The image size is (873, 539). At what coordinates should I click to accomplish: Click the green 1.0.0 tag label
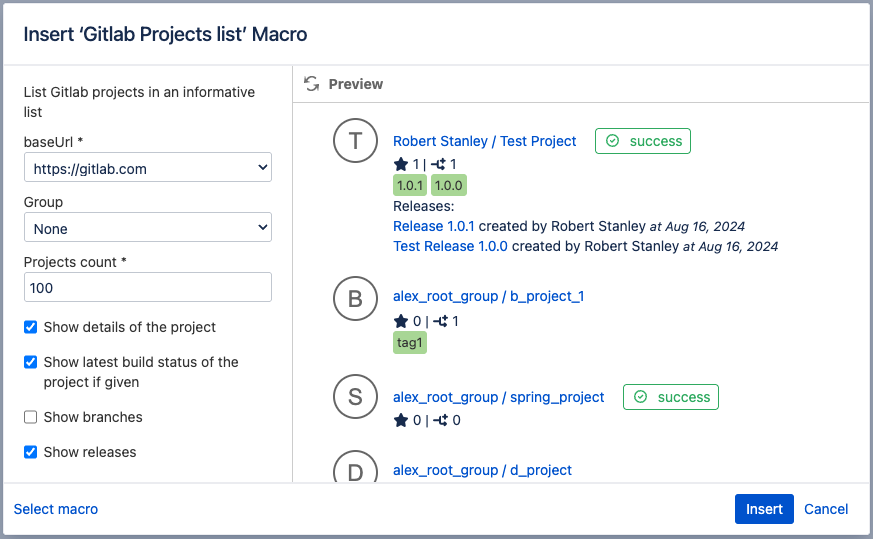pyautogui.click(x=449, y=185)
